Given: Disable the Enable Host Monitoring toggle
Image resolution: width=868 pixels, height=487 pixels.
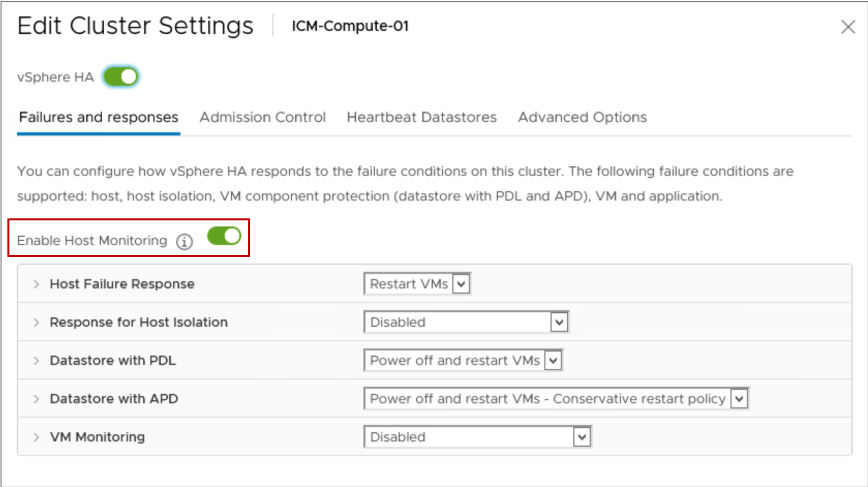Looking at the screenshot, I should [x=224, y=236].
